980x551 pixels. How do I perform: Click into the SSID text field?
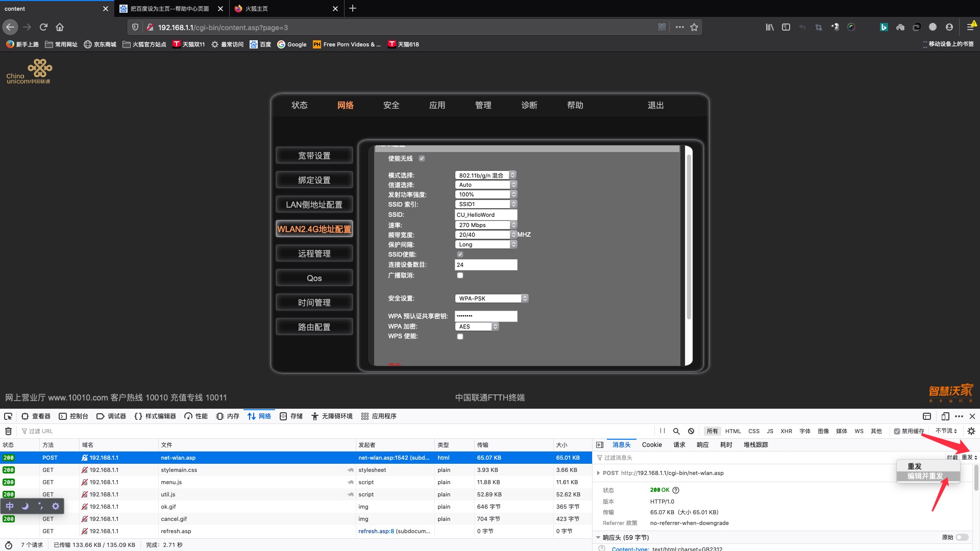(485, 215)
